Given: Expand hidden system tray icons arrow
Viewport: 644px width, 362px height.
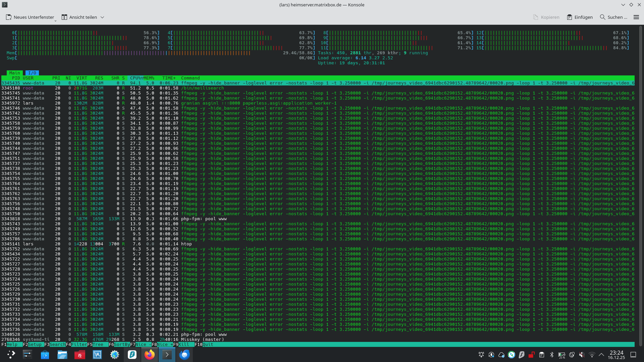Looking at the screenshot, I should coord(601,355).
